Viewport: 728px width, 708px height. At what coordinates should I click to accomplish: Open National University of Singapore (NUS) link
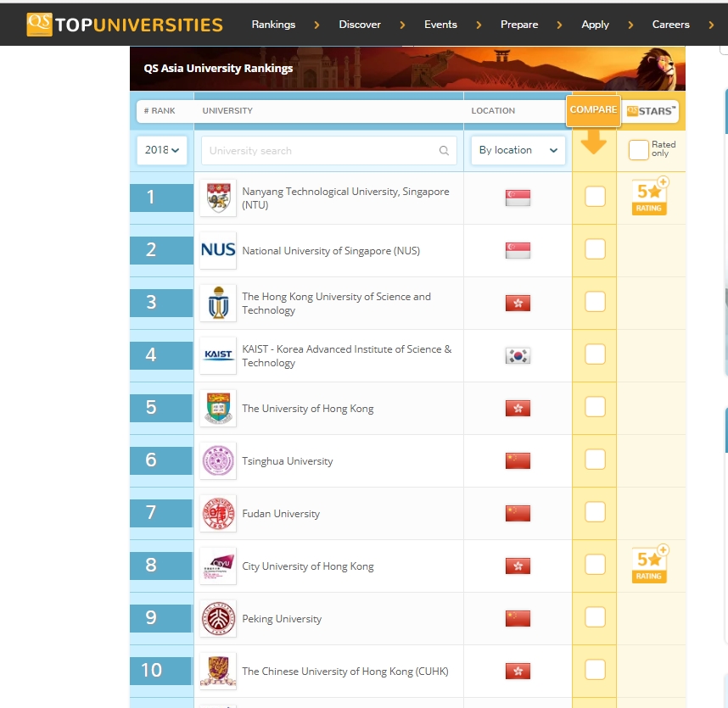331,251
